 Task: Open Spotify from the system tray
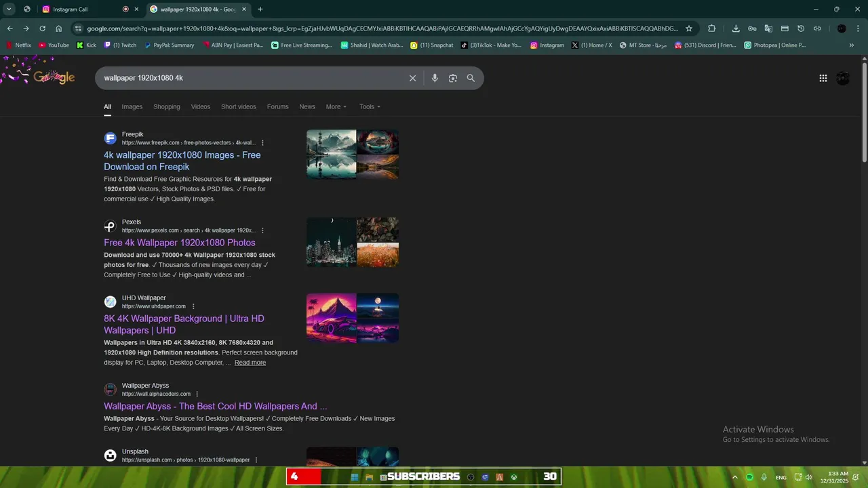(x=749, y=477)
